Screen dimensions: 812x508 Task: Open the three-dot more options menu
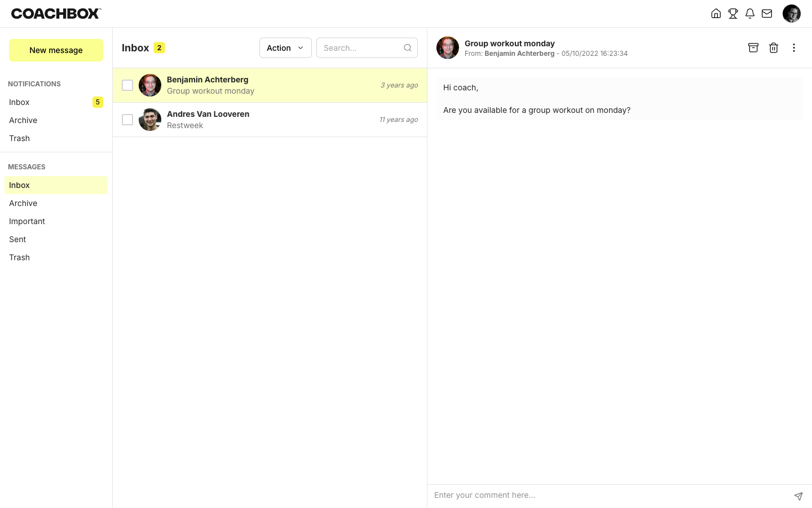[x=794, y=48]
